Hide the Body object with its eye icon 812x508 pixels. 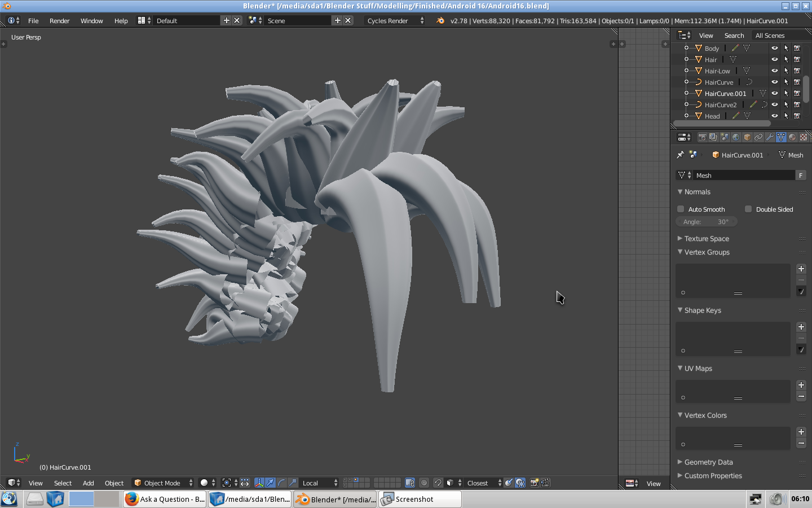(775, 48)
